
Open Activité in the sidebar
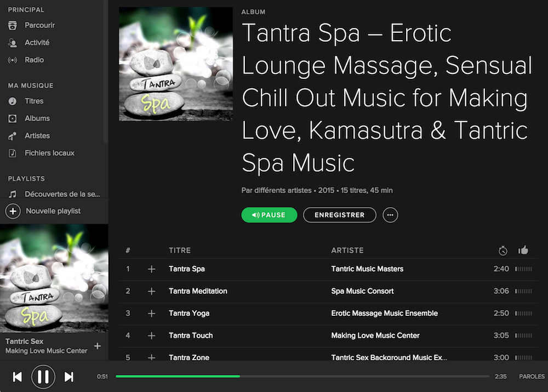37,43
